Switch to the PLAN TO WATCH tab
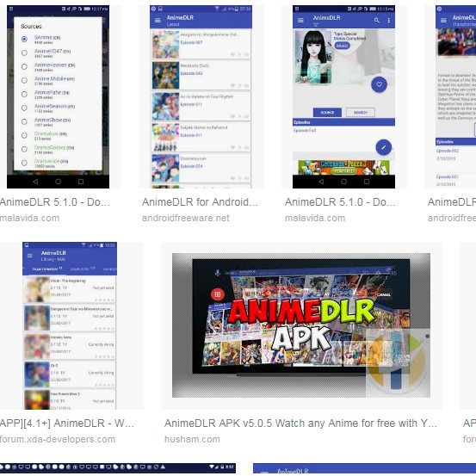The image size is (476, 476). click(x=46, y=269)
